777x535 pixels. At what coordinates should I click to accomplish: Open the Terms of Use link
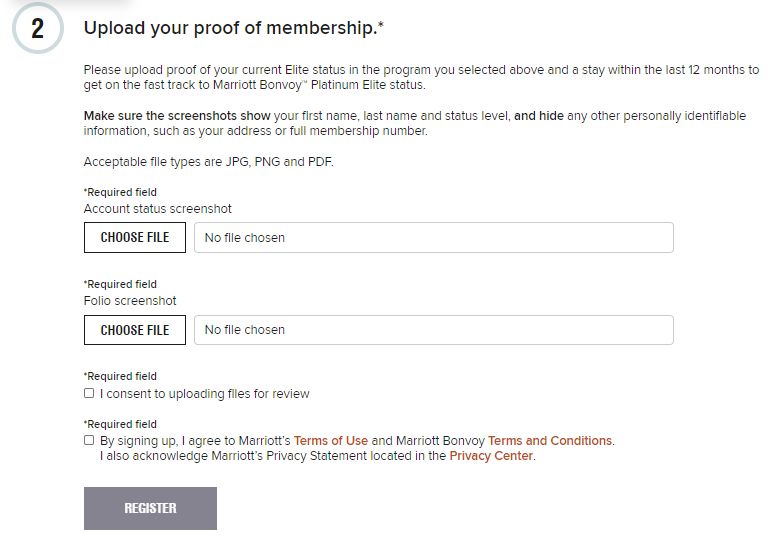pos(331,440)
